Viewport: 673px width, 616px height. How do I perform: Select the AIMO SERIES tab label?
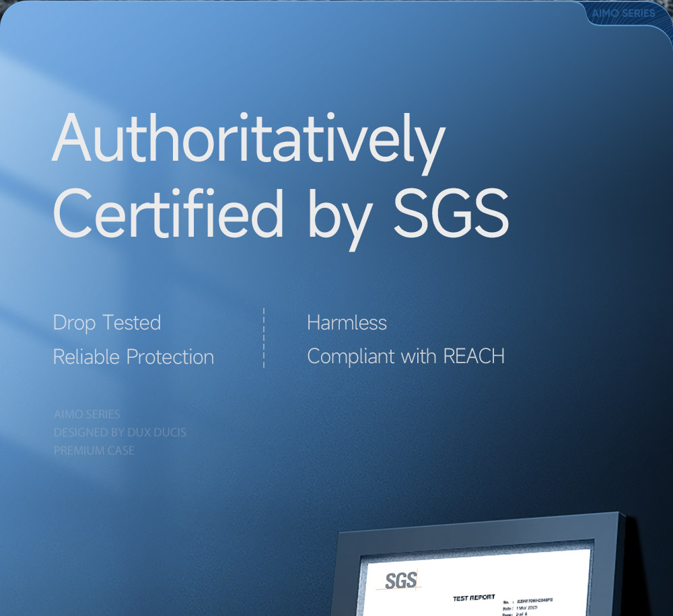point(623,13)
